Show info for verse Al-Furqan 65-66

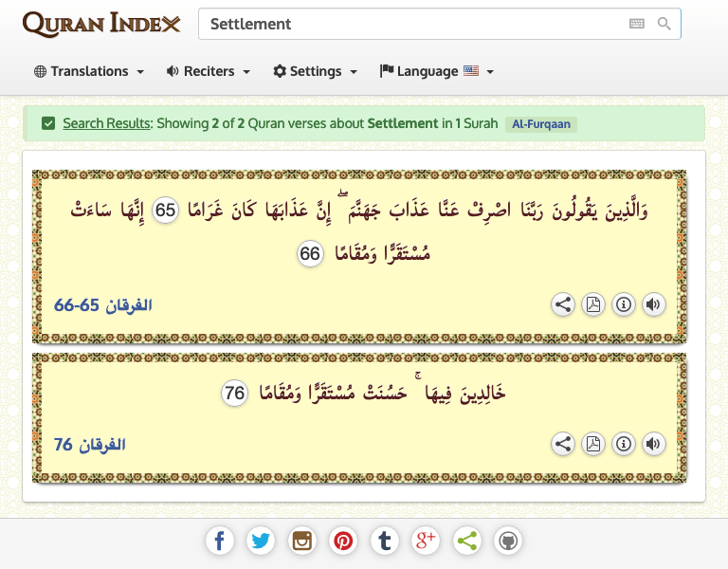point(624,304)
